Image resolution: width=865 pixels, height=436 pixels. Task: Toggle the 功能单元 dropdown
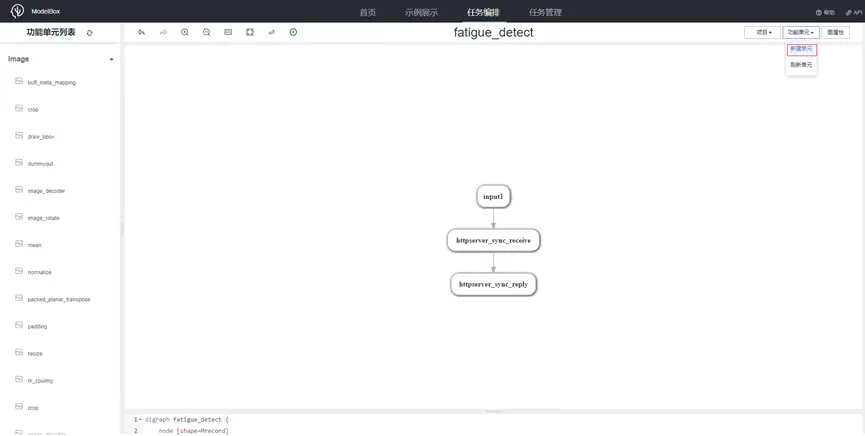pyautogui.click(x=800, y=33)
